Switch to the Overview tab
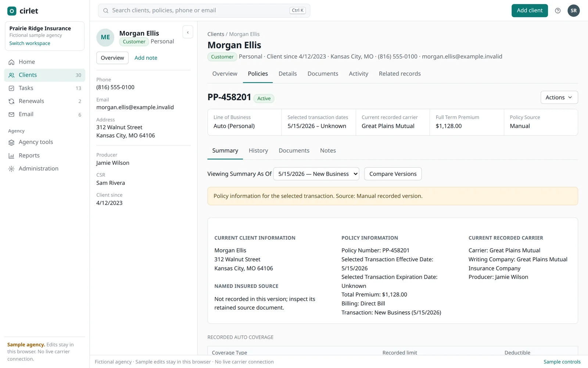The image size is (588, 368). click(225, 74)
